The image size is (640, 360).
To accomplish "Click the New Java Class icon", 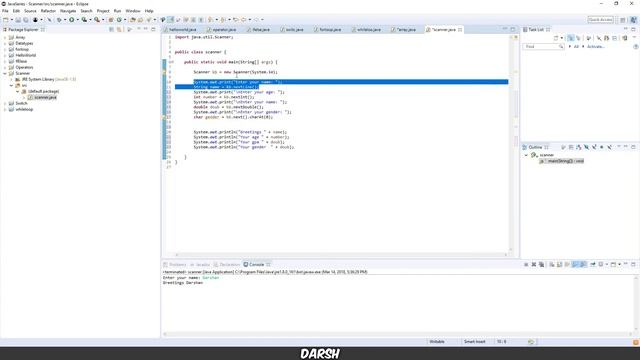I will pos(119,20).
